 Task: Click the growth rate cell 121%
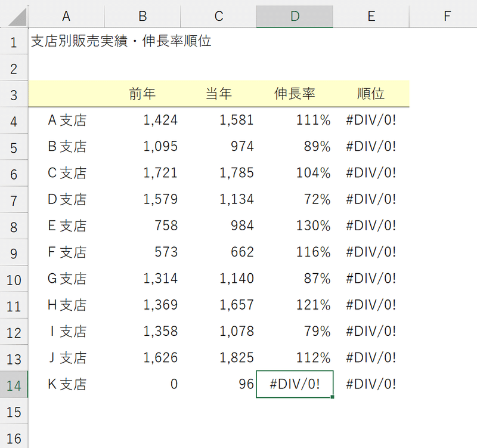coord(295,305)
